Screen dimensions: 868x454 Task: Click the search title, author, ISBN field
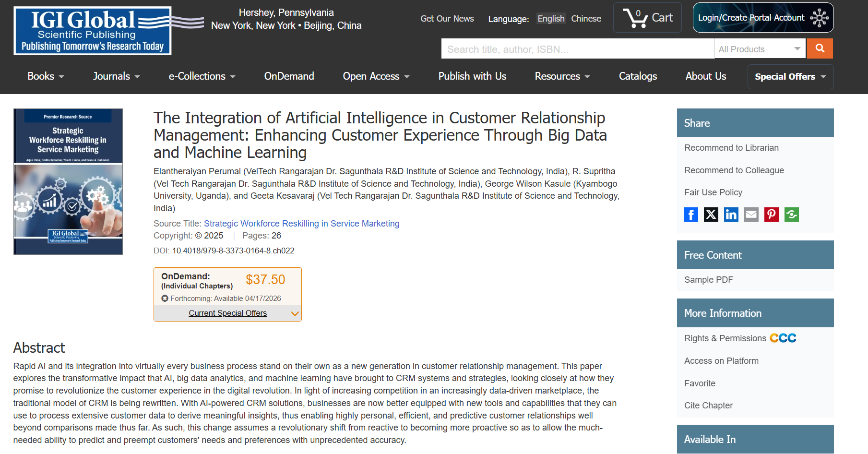[577, 49]
